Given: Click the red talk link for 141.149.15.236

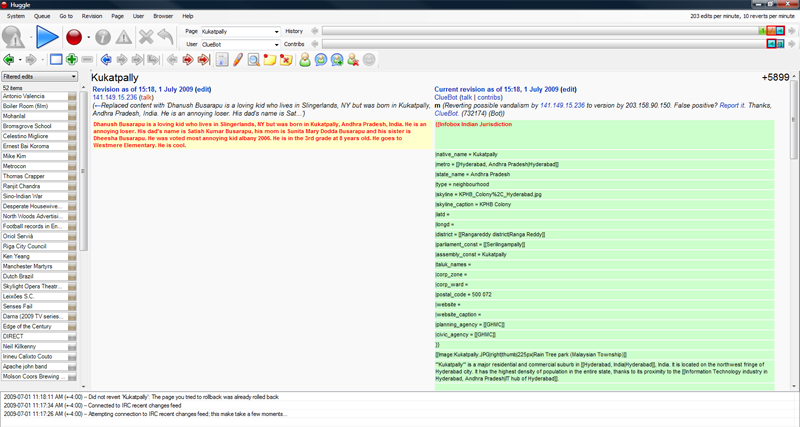Looking at the screenshot, I should click(x=146, y=97).
